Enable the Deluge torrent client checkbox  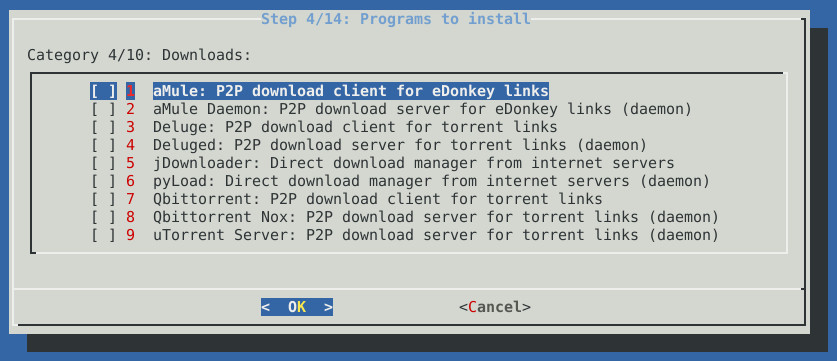[103, 127]
